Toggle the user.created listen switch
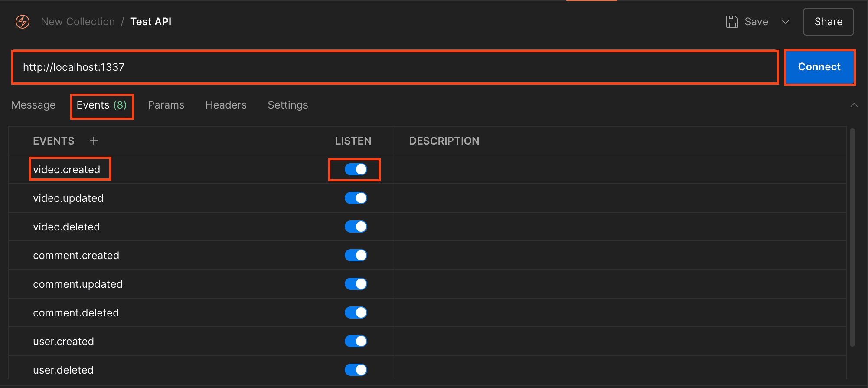 click(x=356, y=341)
